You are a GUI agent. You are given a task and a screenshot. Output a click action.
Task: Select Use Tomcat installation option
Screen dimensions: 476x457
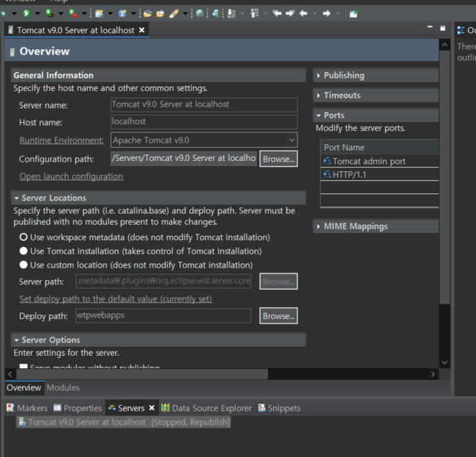pos(24,251)
